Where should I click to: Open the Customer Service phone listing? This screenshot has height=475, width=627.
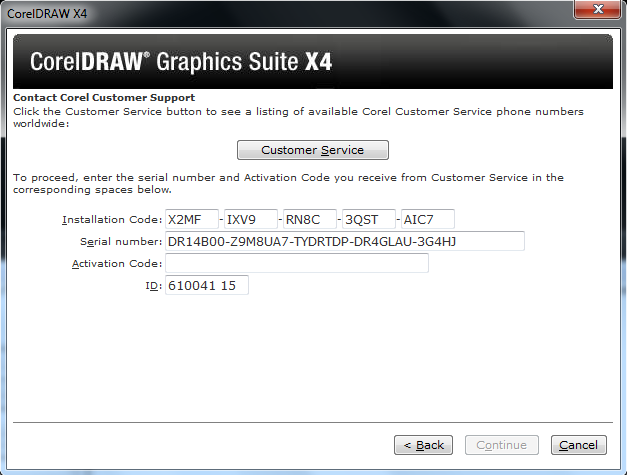click(313, 150)
